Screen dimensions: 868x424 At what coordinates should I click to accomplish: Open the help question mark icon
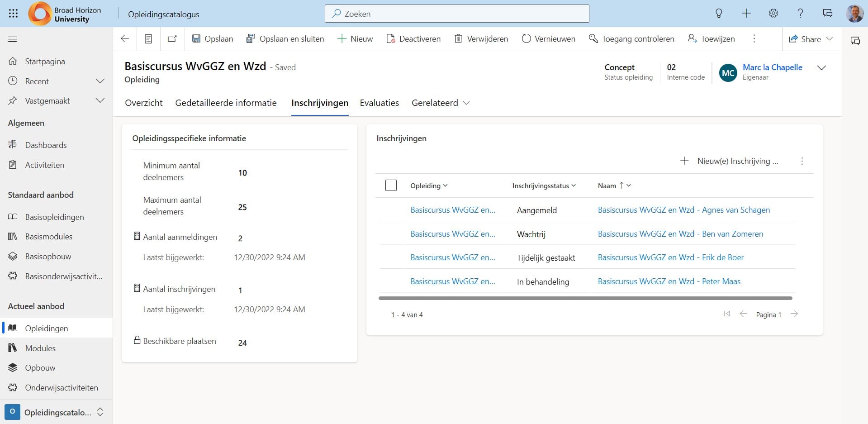800,14
